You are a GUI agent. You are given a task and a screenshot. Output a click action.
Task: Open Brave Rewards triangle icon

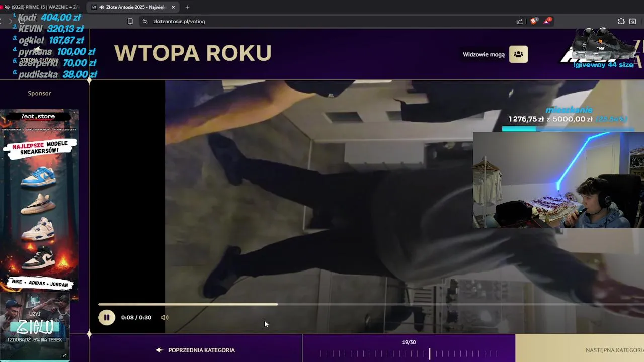click(547, 21)
